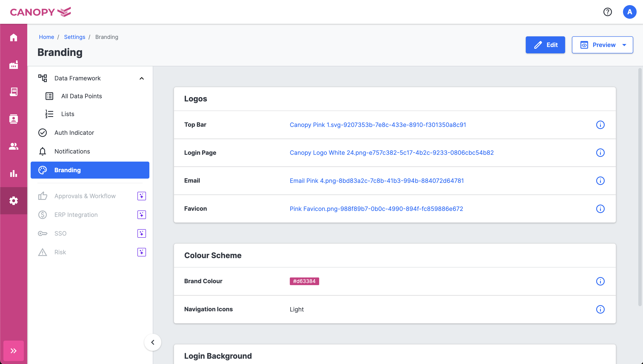Click the info icon beside Brand Colour

click(600, 281)
